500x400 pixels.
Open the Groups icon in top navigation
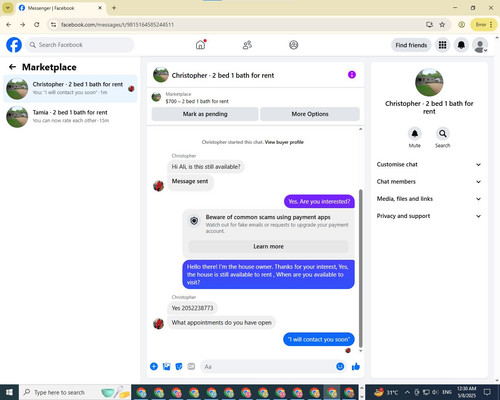pyautogui.click(x=294, y=45)
